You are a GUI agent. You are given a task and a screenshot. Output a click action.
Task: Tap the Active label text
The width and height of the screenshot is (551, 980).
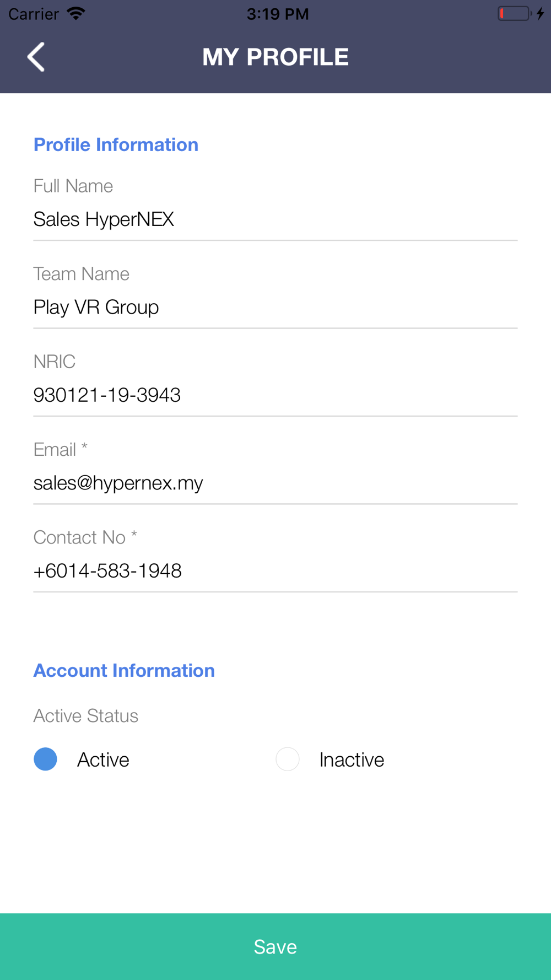103,760
